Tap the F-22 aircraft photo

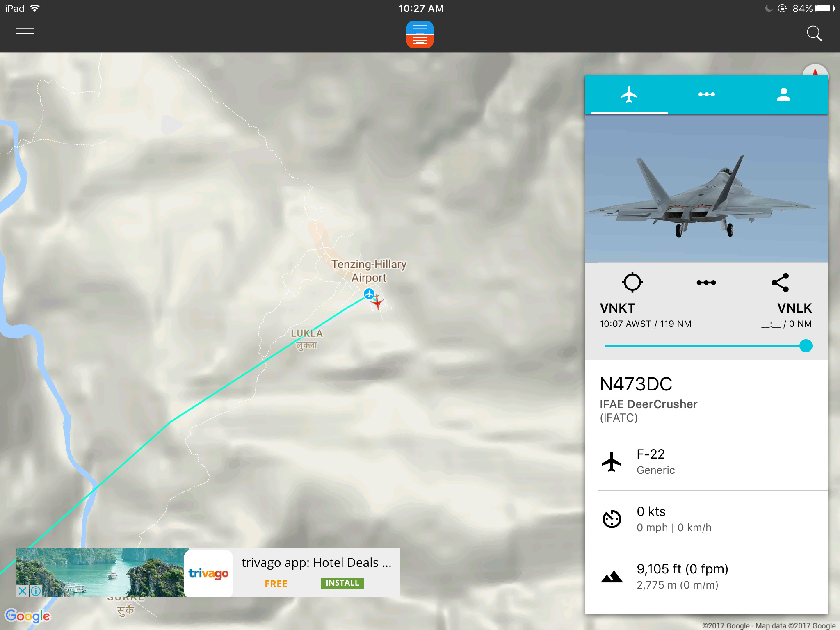tap(706, 188)
